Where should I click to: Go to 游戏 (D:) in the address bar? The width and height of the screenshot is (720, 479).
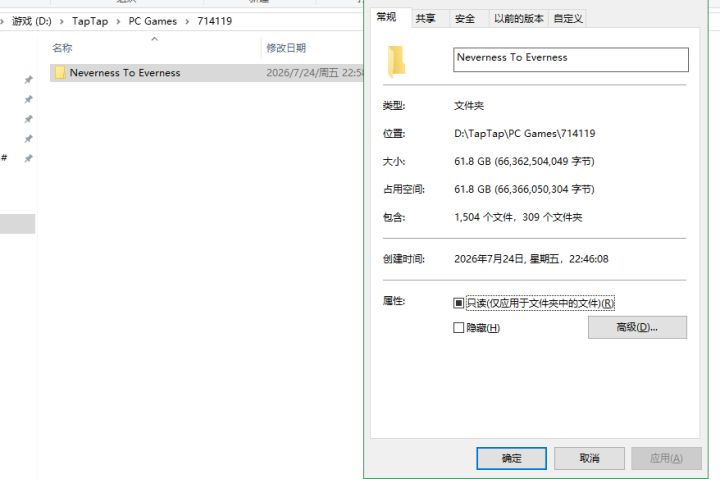[x=31, y=21]
